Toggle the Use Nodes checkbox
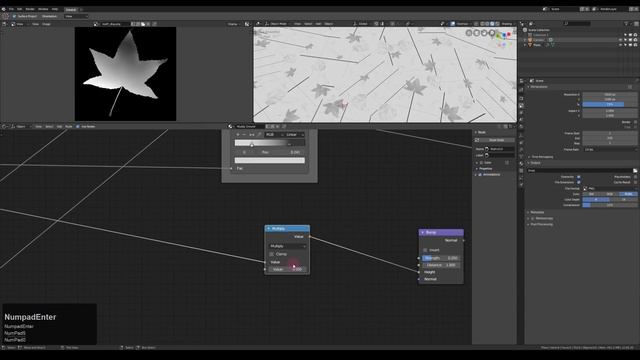Screen dimensions: 640x360 click(78, 127)
